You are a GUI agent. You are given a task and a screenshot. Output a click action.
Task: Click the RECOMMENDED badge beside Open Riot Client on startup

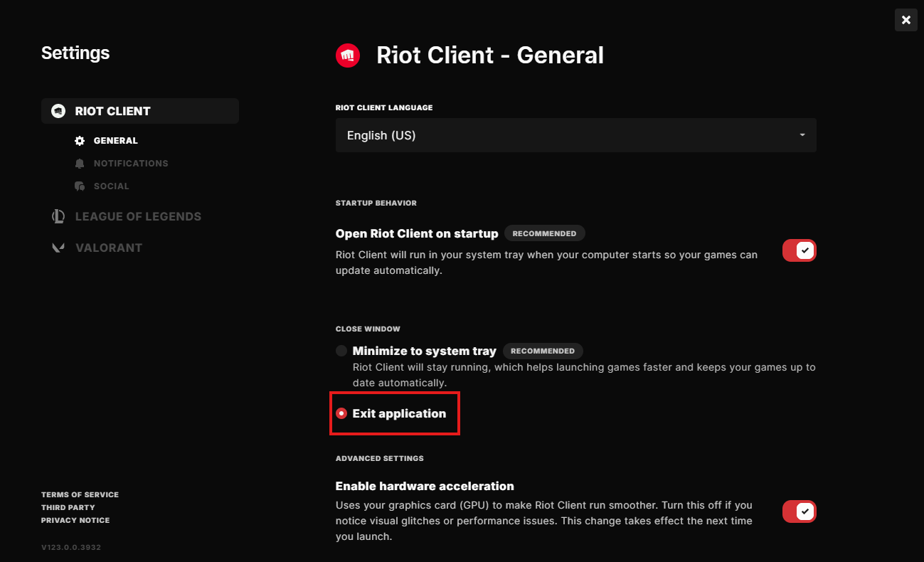coord(545,233)
